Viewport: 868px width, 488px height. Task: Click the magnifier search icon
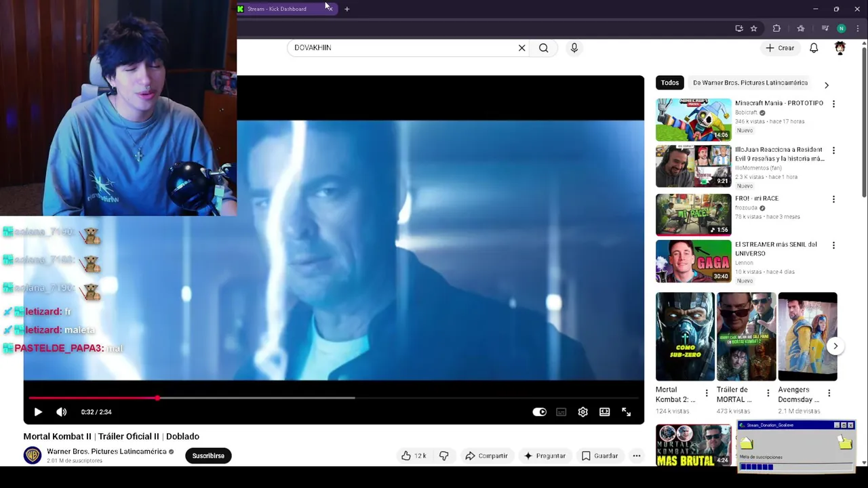[543, 48]
